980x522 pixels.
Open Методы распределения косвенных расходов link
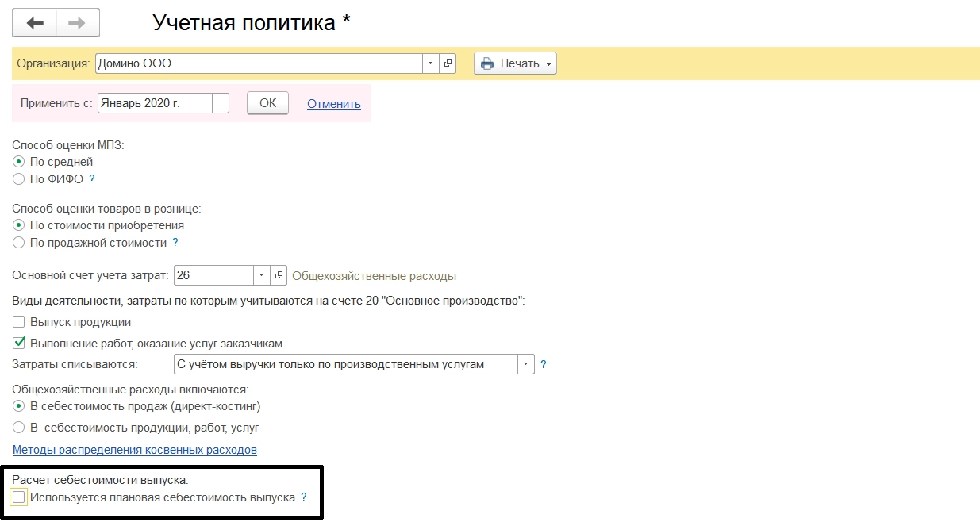pos(135,450)
